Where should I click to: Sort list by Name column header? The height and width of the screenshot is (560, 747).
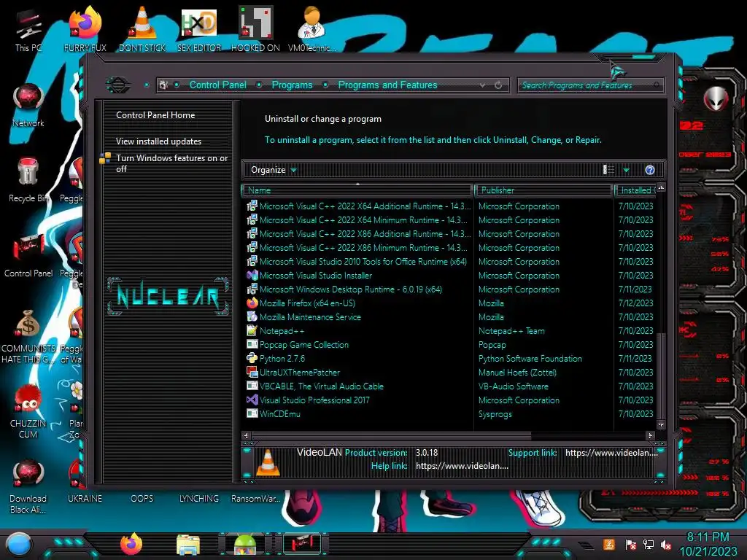pos(357,190)
